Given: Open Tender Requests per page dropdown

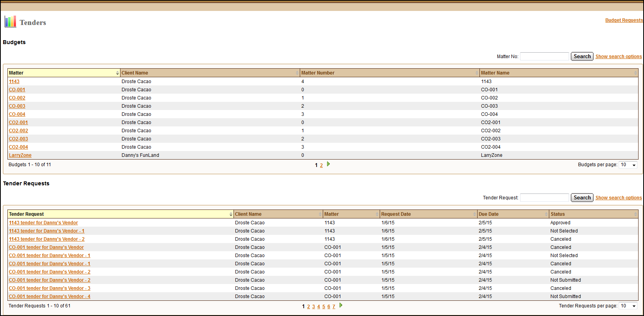Looking at the screenshot, I should 628,306.
